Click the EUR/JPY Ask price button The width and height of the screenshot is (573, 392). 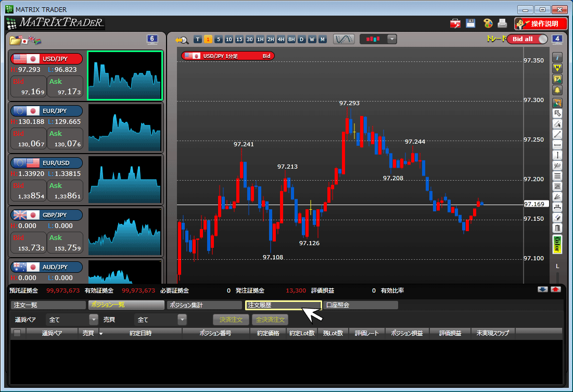click(65, 138)
